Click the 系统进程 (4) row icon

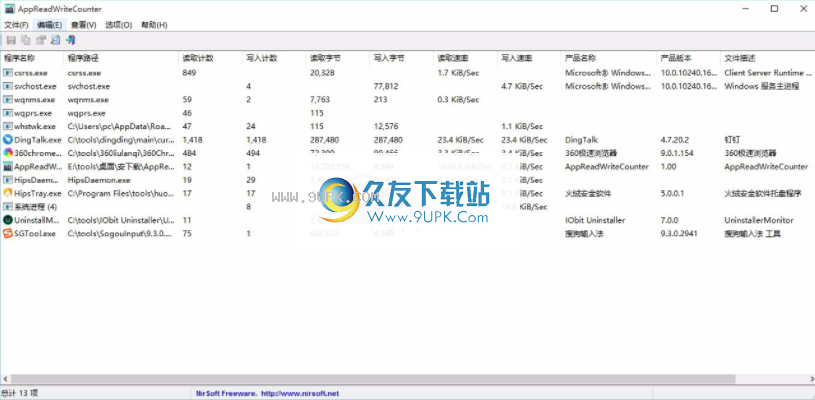(x=7, y=207)
